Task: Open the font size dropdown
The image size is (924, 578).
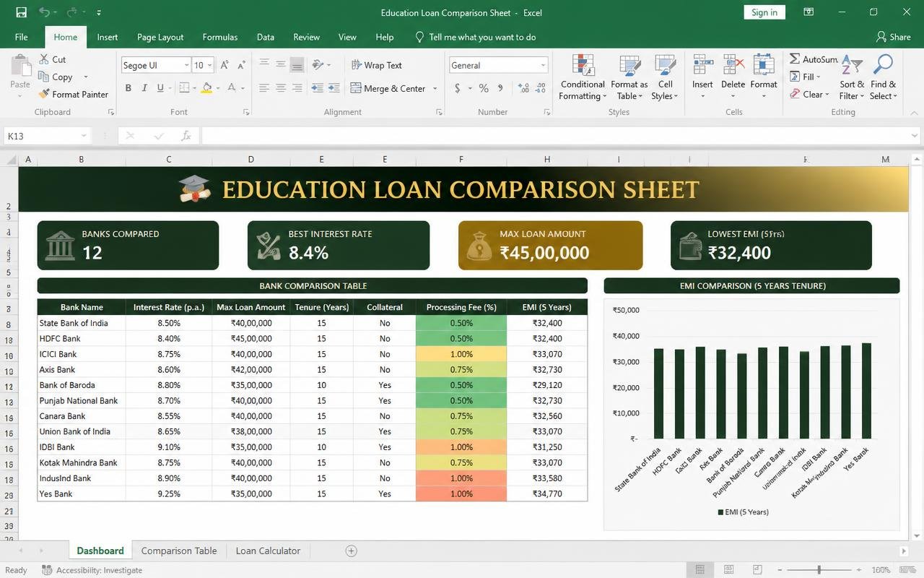Action: pos(210,65)
